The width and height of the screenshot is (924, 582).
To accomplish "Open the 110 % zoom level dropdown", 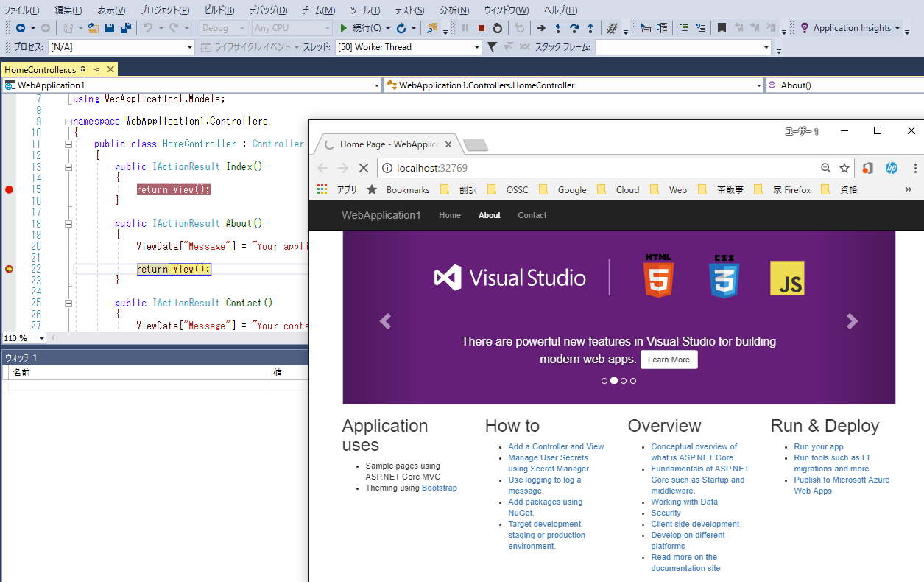I will click(41, 338).
